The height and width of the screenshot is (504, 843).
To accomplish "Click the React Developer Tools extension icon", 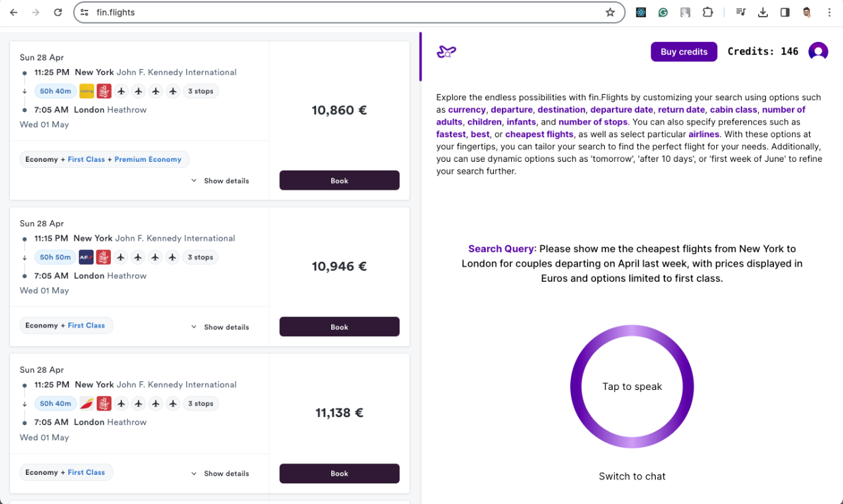I will [x=641, y=12].
